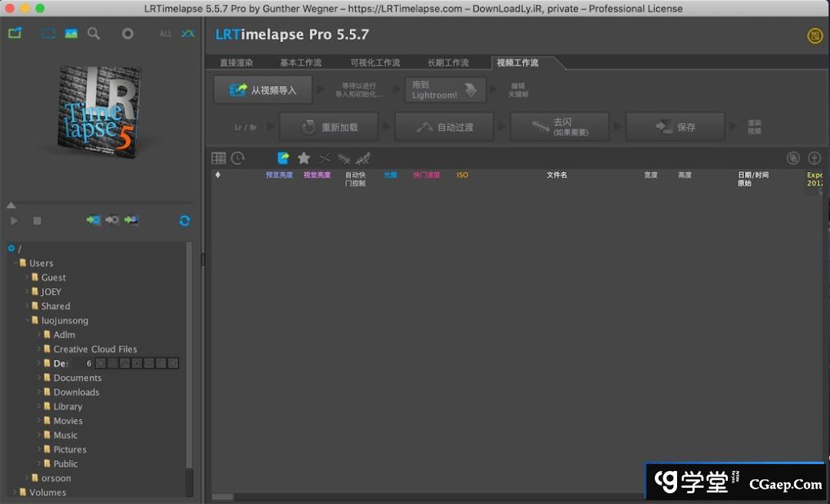Click the preview playback slider handle
Image resolution: width=830 pixels, height=504 pixels.
point(11,205)
